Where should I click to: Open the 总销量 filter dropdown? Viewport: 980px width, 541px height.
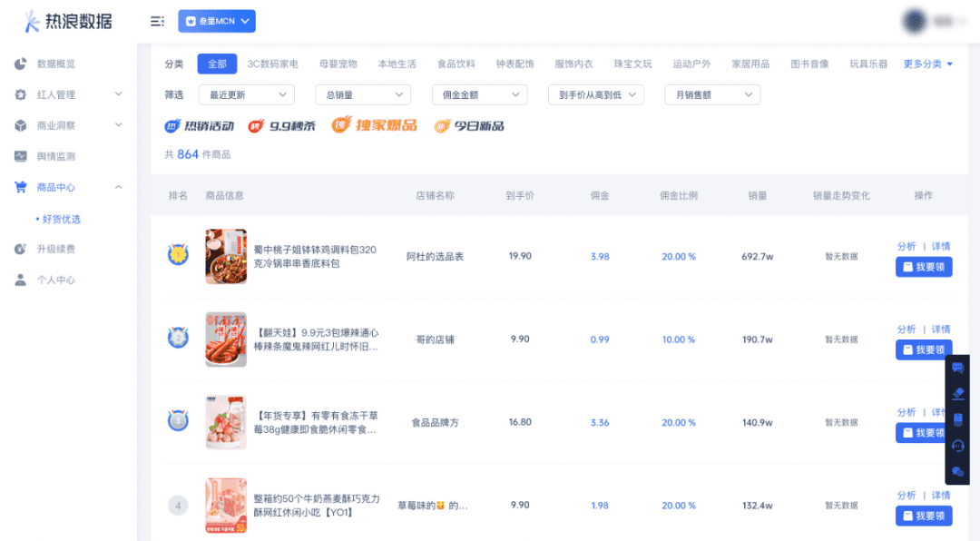tap(363, 94)
